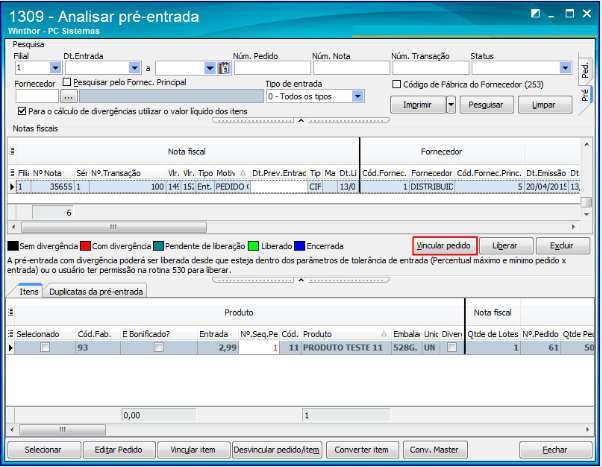Click the Vincular item button
Screen dimensions: 602x467
coord(193,450)
